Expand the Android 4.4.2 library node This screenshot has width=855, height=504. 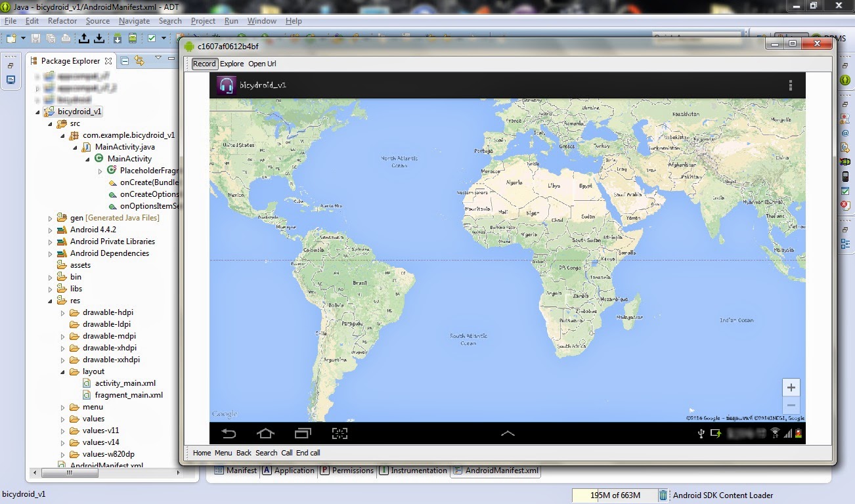coord(50,230)
